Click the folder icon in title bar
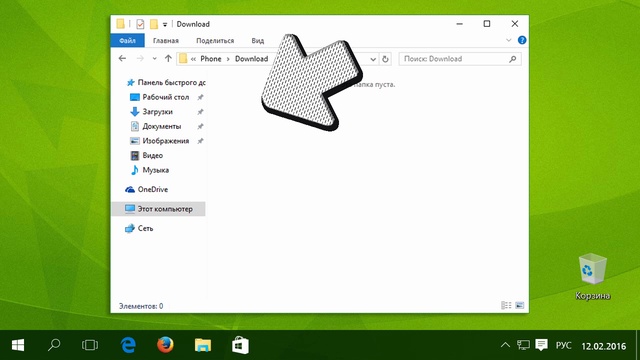Viewport: 640px width, 360px height. pyautogui.click(x=120, y=24)
